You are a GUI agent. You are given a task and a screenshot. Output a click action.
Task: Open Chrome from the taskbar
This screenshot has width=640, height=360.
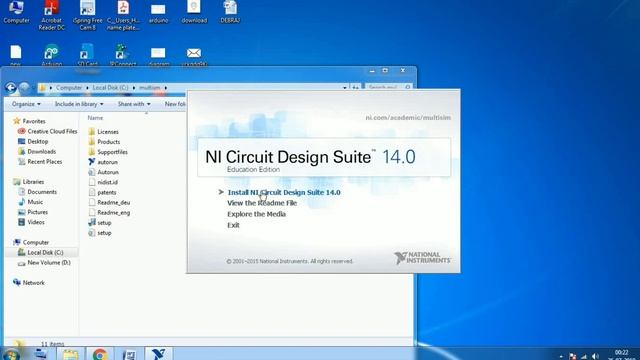pos(100,354)
